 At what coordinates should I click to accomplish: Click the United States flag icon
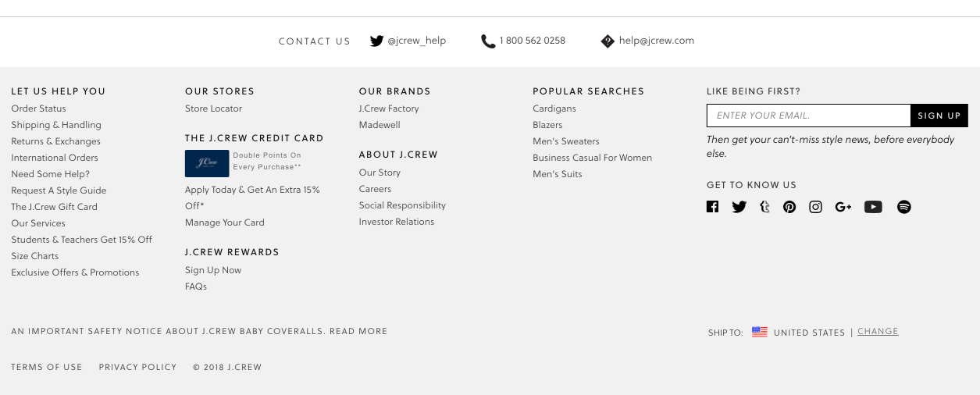(759, 332)
